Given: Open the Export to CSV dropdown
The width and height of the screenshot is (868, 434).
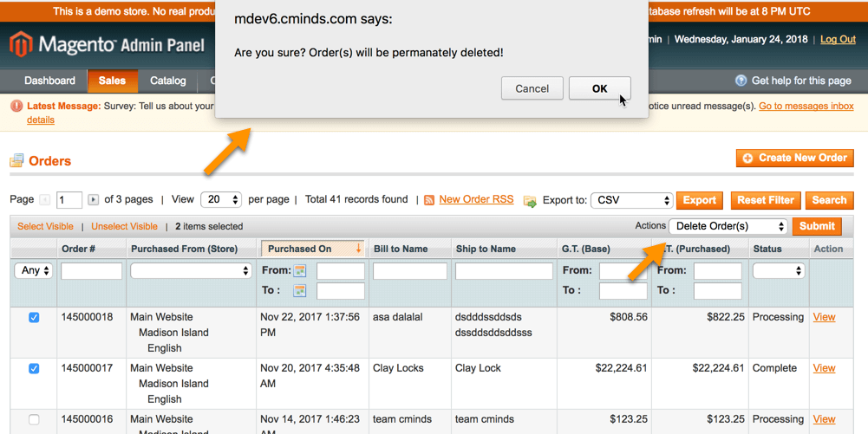Looking at the screenshot, I should pos(631,200).
